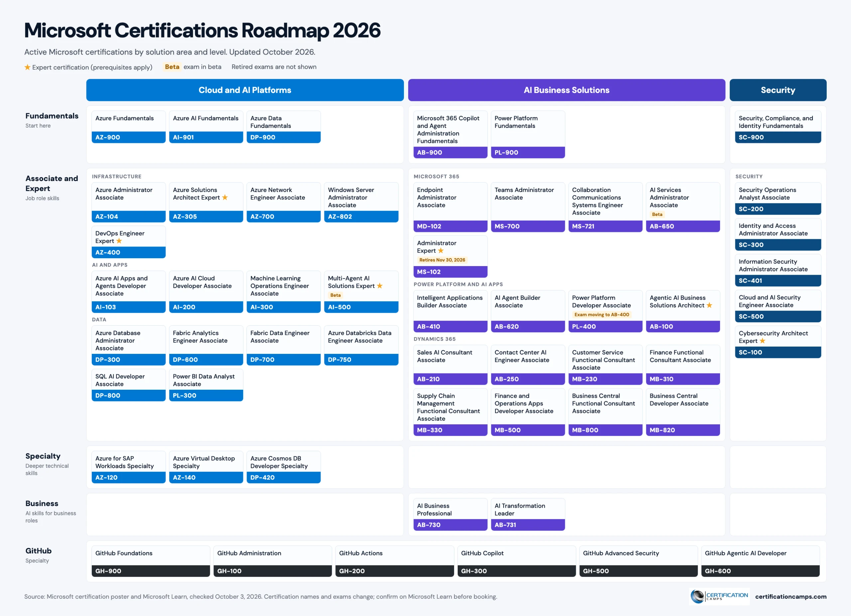Click the Specialty row label
This screenshot has height=616, width=851.
[x=43, y=456]
